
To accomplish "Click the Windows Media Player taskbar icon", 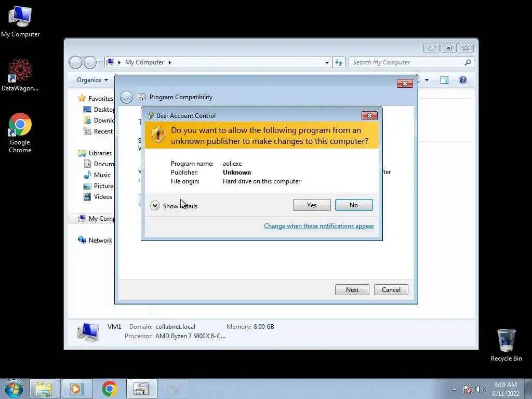I will [77, 389].
